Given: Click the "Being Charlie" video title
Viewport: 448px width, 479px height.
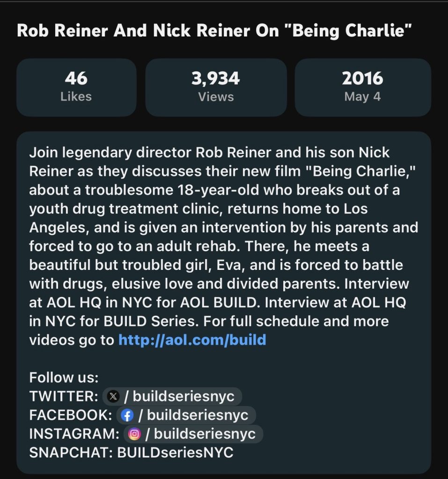Looking at the screenshot, I should coord(214,31).
